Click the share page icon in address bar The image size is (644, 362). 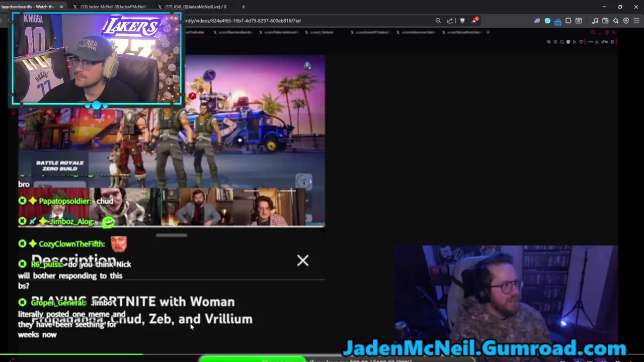click(x=450, y=21)
